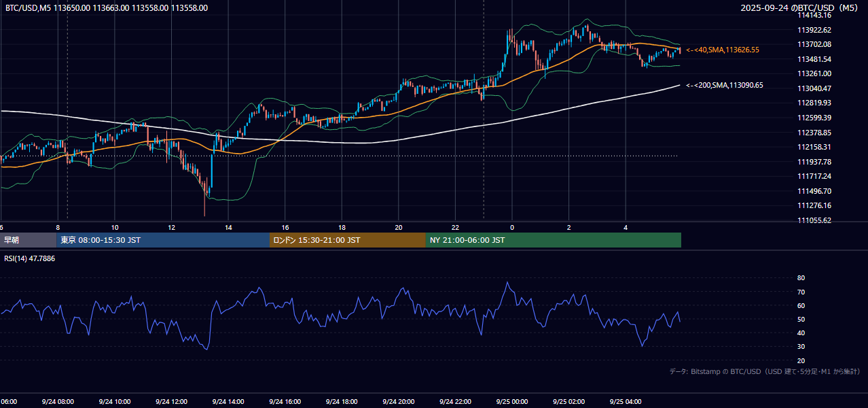Click price axis label 112819.93

click(x=814, y=103)
